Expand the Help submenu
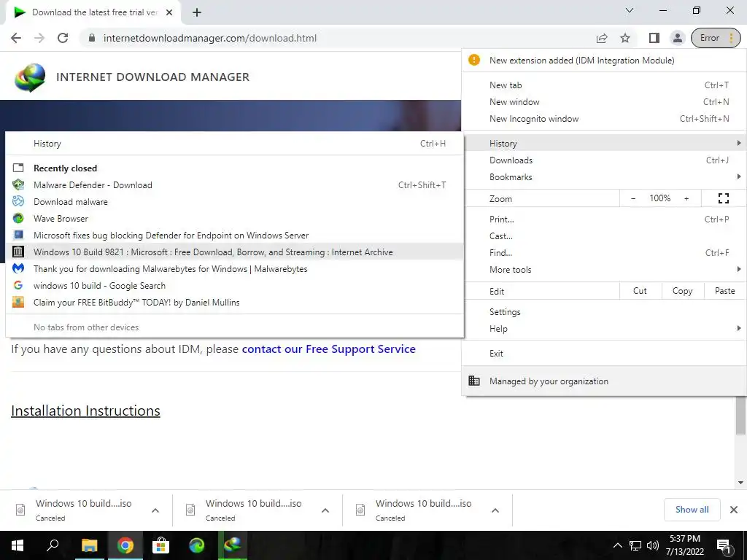The width and height of the screenshot is (747, 560). pyautogui.click(x=603, y=329)
